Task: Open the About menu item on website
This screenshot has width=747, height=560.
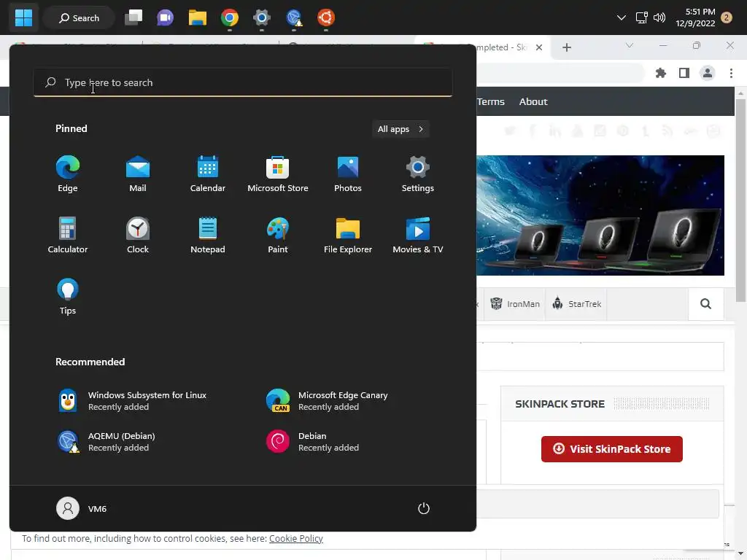Action: [x=533, y=101]
